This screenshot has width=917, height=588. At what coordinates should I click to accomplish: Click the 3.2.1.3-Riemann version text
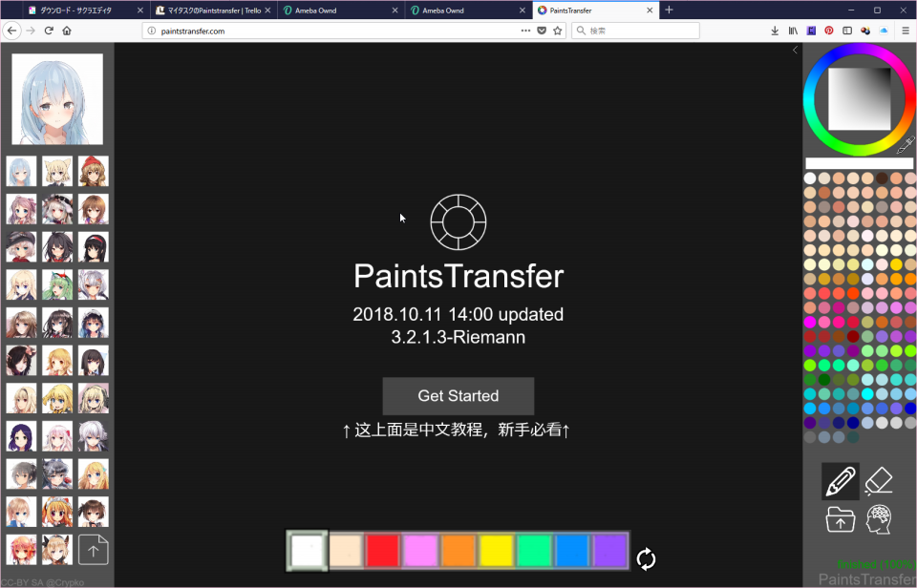(458, 337)
